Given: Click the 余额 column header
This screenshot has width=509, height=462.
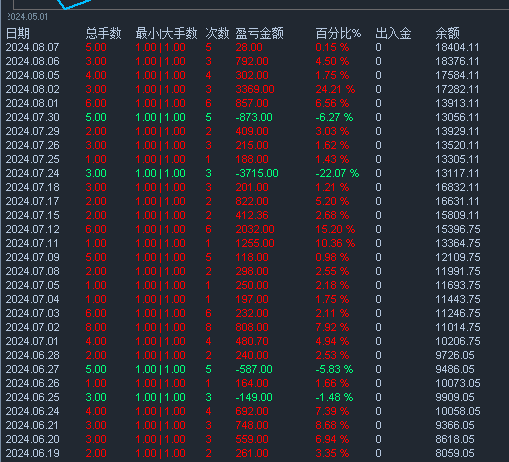Looking at the screenshot, I should [x=447, y=34].
